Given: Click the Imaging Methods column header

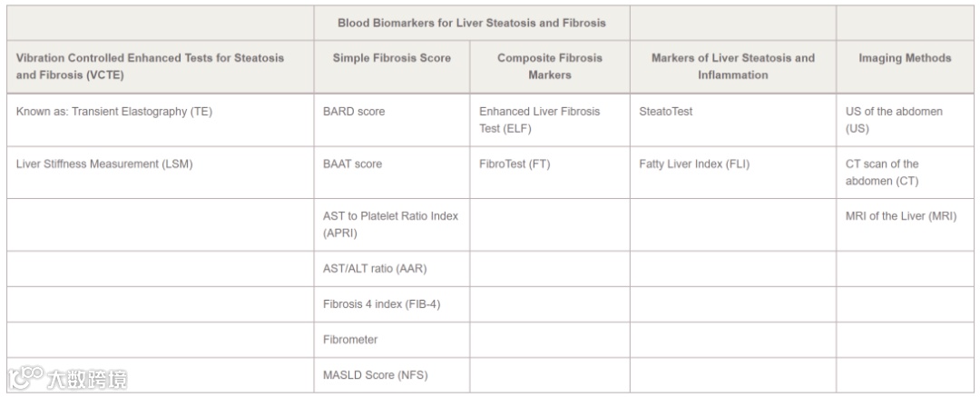Looking at the screenshot, I should (905, 58).
